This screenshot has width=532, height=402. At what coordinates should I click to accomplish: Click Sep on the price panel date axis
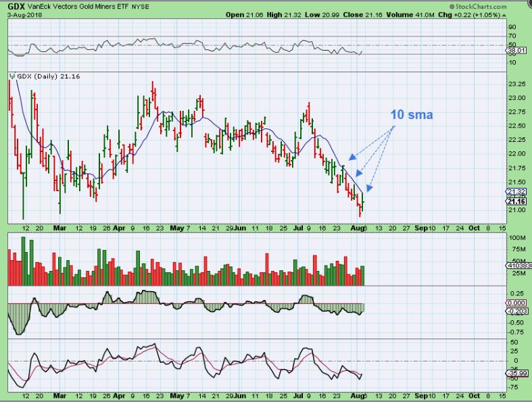coord(421,228)
